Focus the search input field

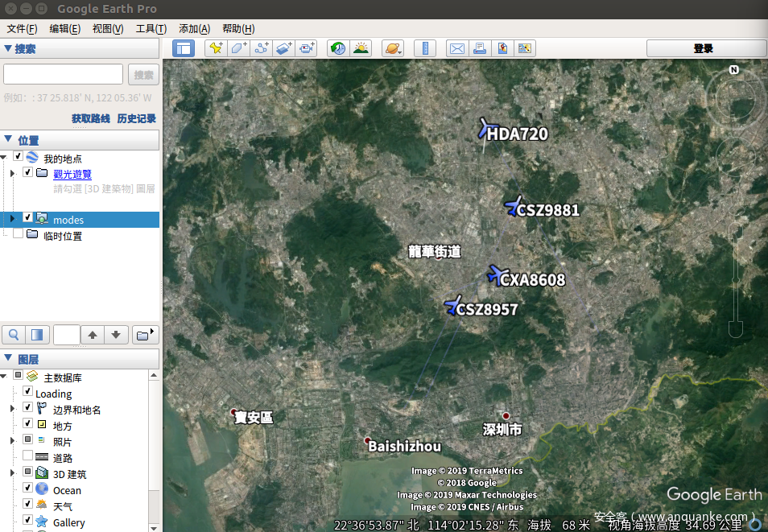coord(63,75)
